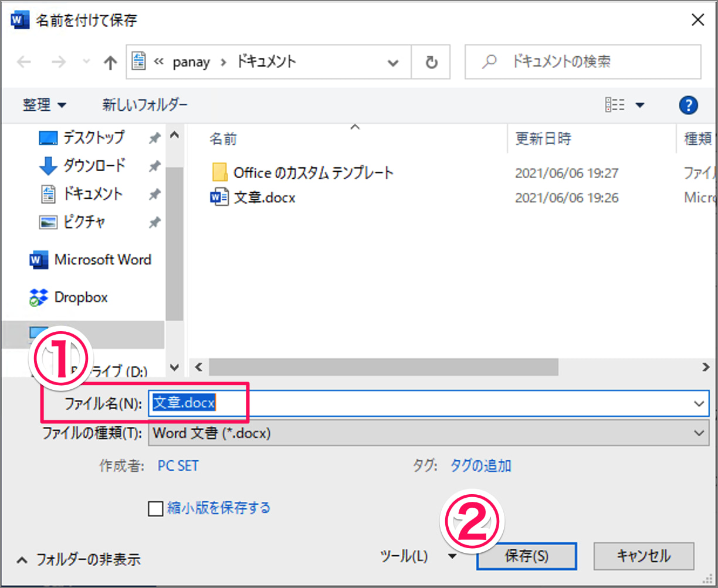Expand the address bar history dropdown
The width and height of the screenshot is (718, 588).
393,62
